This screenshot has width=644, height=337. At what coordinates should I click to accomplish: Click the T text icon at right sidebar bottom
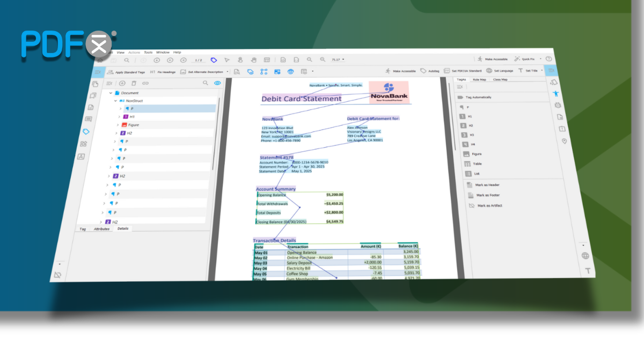(x=588, y=270)
